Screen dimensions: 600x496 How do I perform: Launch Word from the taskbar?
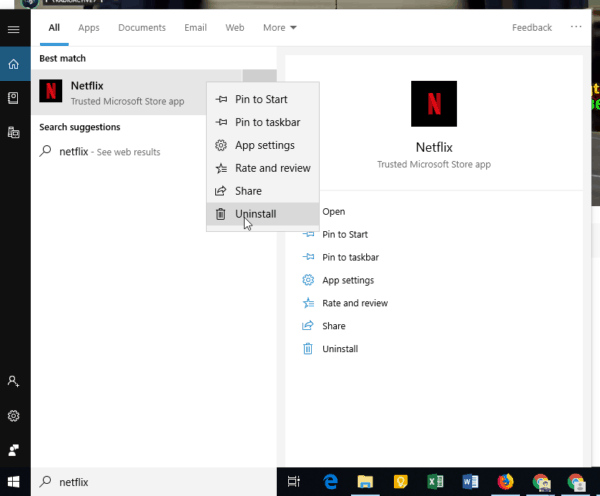pyautogui.click(x=470, y=482)
